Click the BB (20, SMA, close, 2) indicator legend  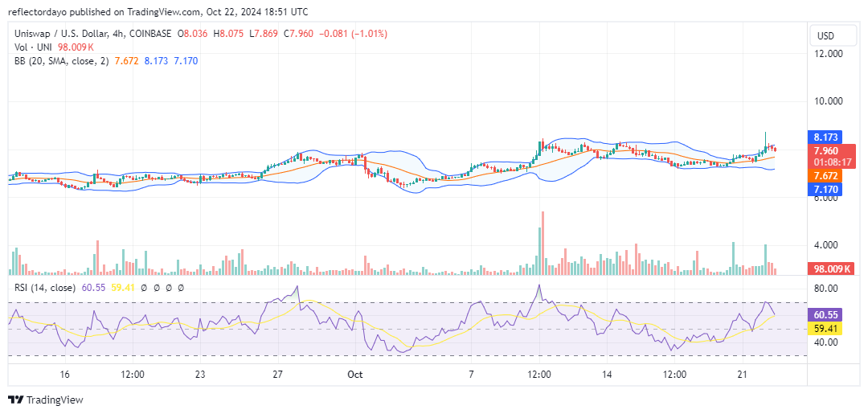coord(62,60)
